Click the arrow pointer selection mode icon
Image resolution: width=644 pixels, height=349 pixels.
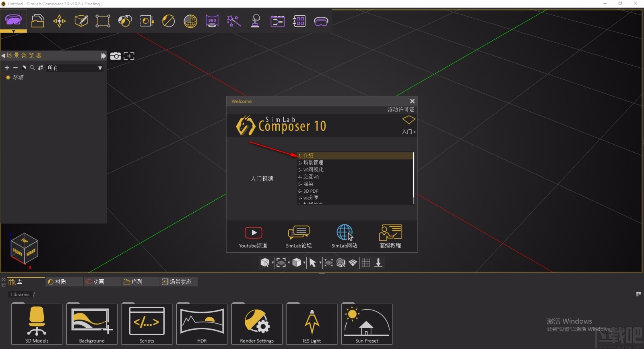pos(312,263)
